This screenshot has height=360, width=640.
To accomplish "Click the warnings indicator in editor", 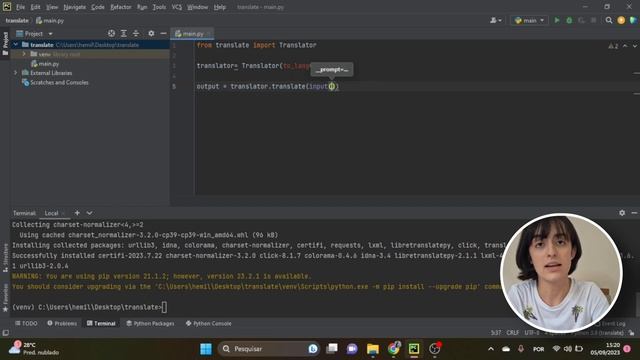I will click(x=613, y=46).
